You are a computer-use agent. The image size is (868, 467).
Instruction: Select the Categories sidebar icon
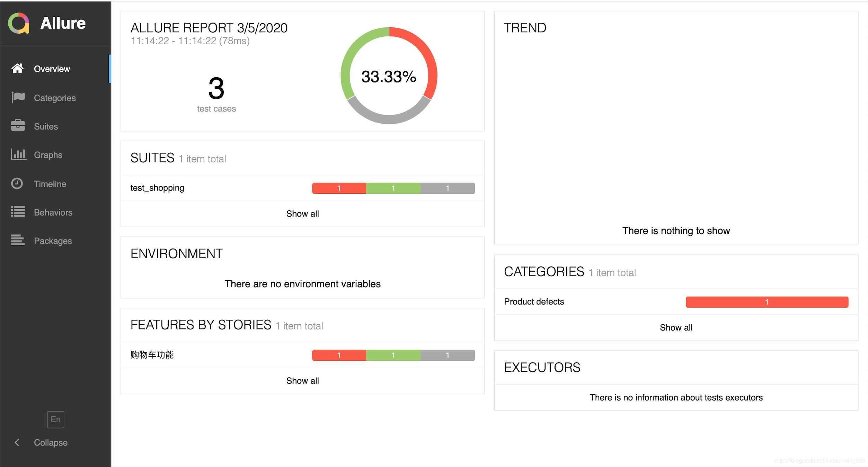(x=17, y=97)
